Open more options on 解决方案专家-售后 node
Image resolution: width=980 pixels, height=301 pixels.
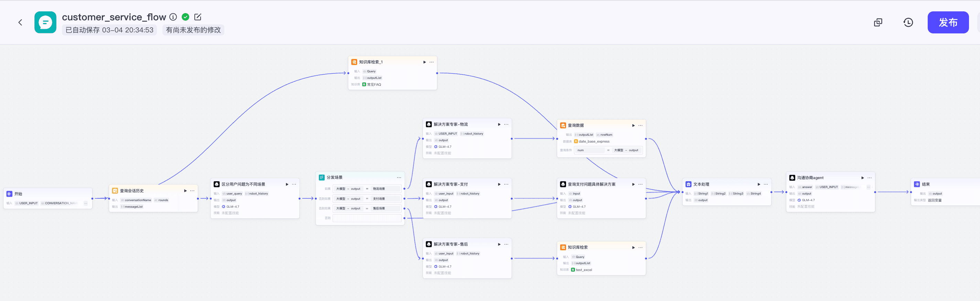click(506, 244)
